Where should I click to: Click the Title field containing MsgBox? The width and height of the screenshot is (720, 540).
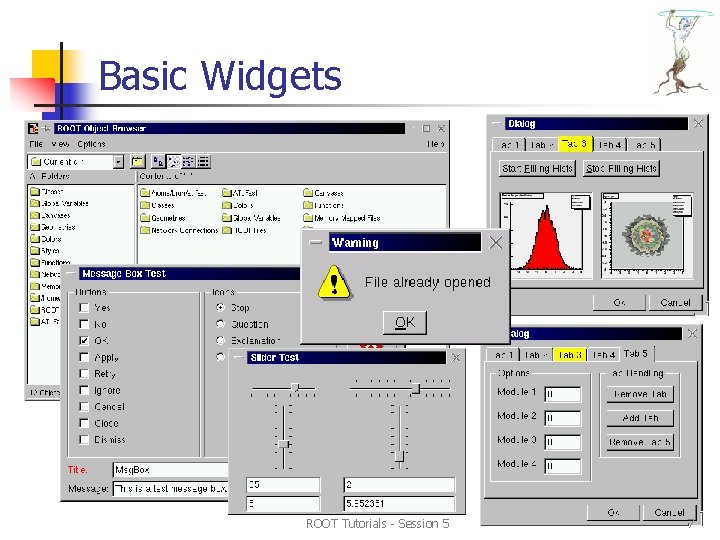click(170, 470)
